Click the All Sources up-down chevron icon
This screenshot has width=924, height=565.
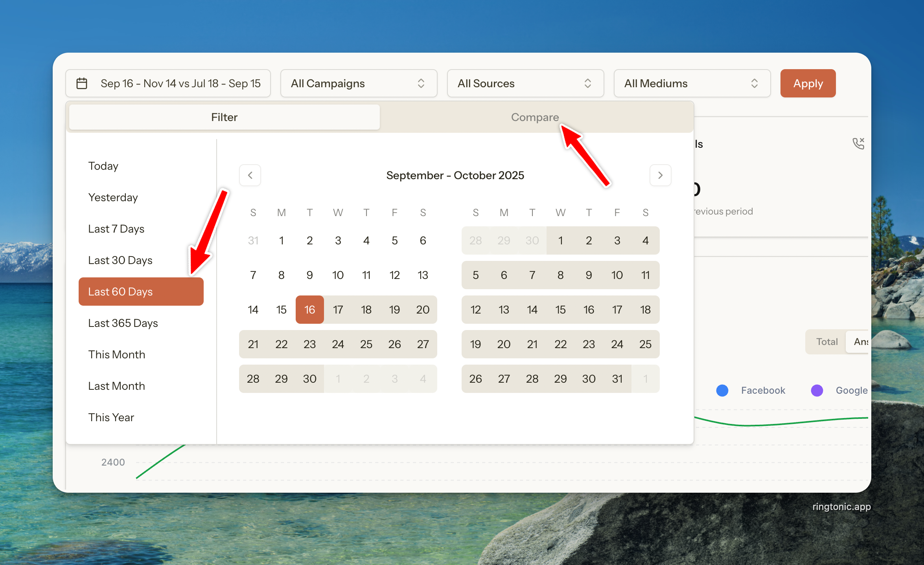pyautogui.click(x=587, y=83)
